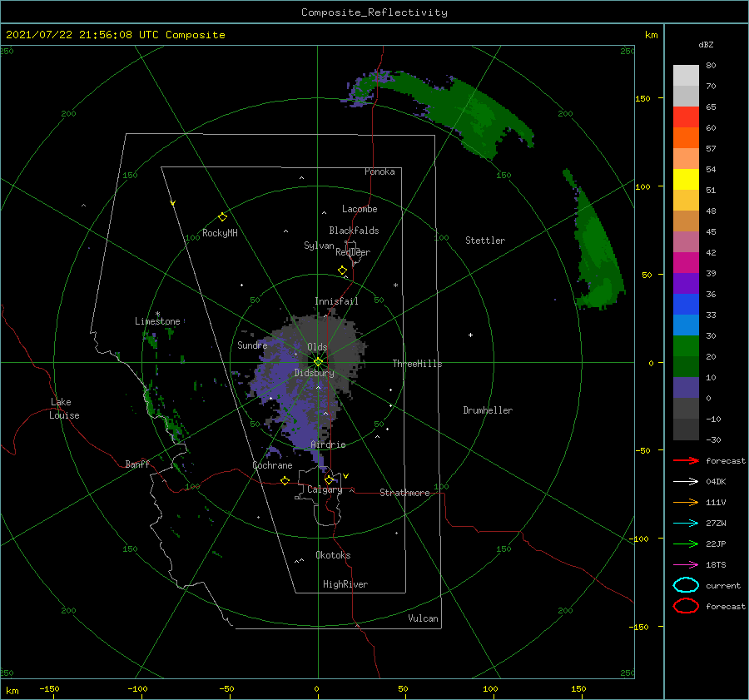Click the Airdrie label

point(328,444)
